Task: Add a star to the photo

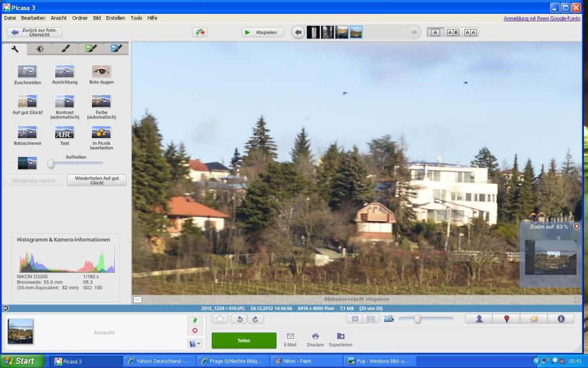Action: [x=220, y=319]
